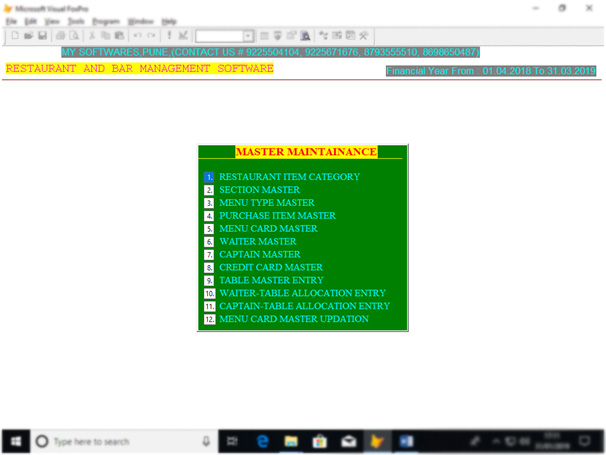Click the Open file toolbar icon
606x455 pixels.
[x=28, y=36]
